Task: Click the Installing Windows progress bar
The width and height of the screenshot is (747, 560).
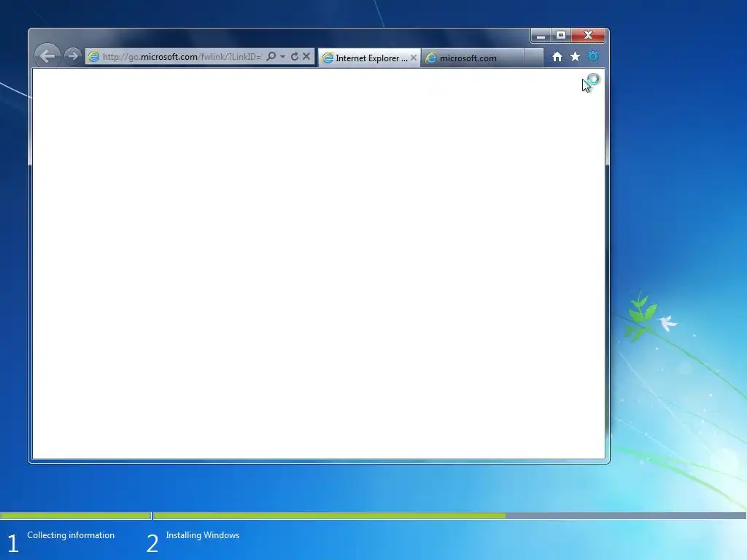Action: click(449, 516)
